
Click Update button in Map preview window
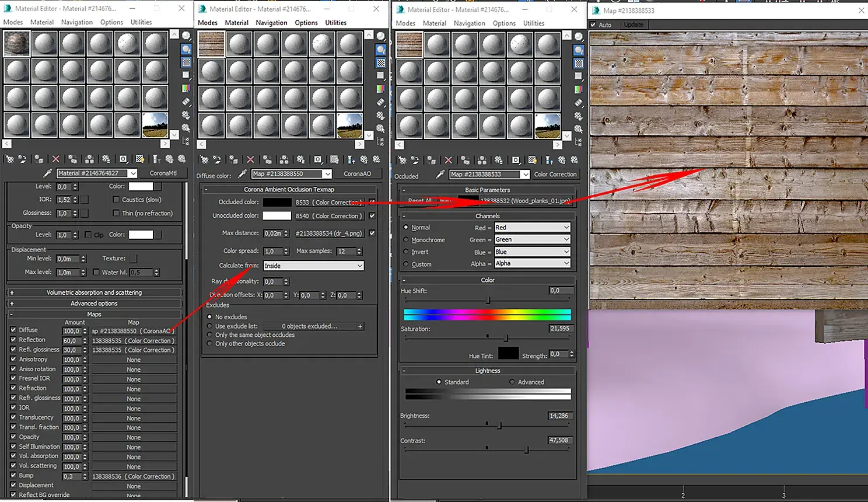point(633,25)
